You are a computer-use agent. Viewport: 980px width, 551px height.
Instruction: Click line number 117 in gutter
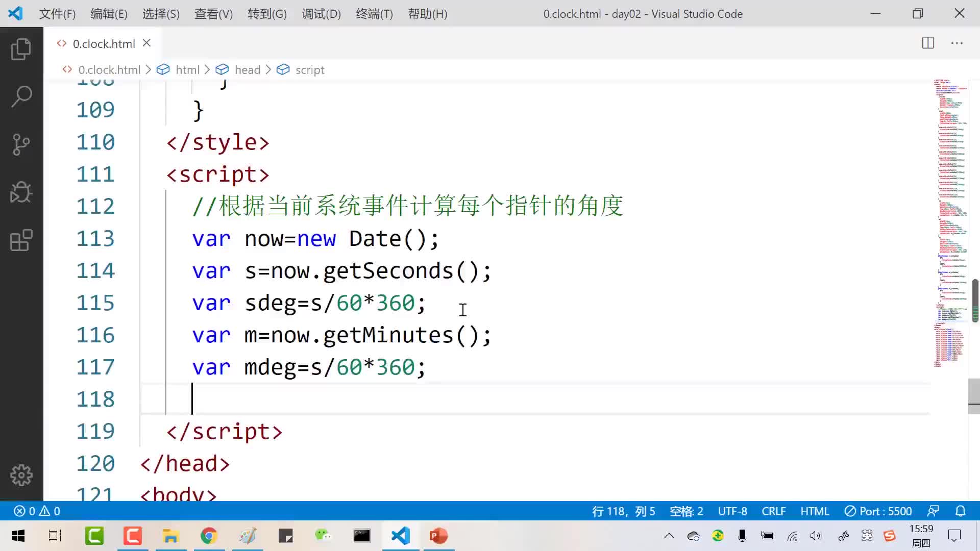pos(95,367)
